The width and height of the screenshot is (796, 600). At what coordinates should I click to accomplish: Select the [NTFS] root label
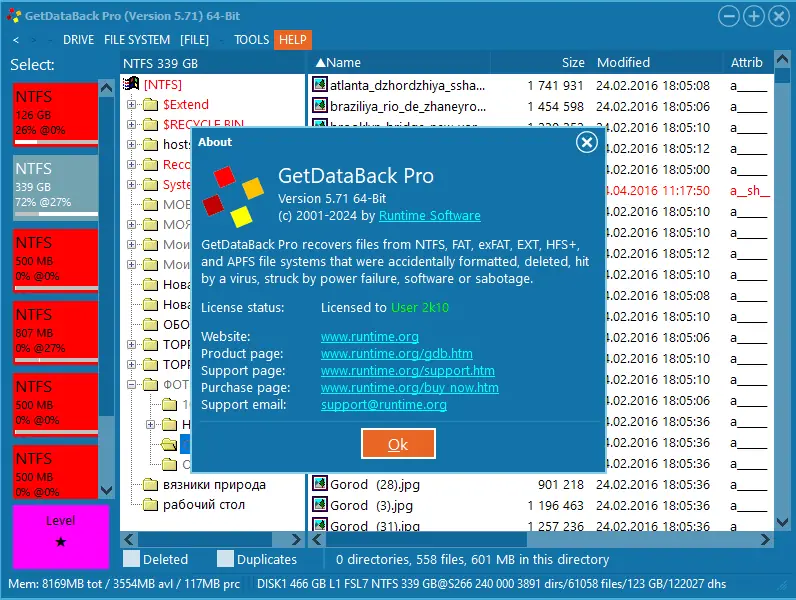point(162,84)
